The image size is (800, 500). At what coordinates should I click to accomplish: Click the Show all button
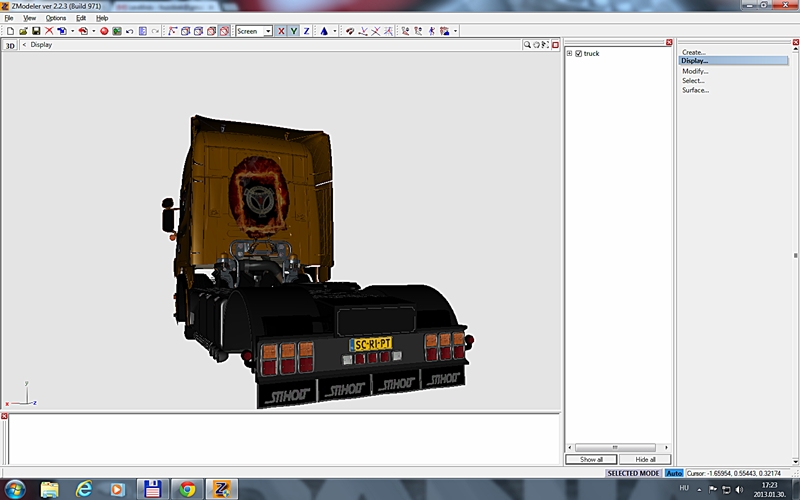click(592, 459)
